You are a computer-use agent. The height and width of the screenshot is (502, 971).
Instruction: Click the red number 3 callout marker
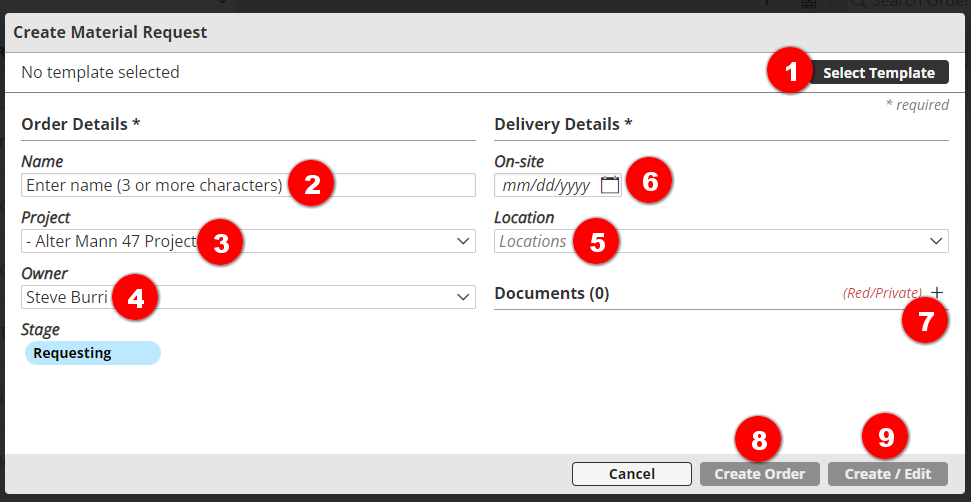point(221,242)
